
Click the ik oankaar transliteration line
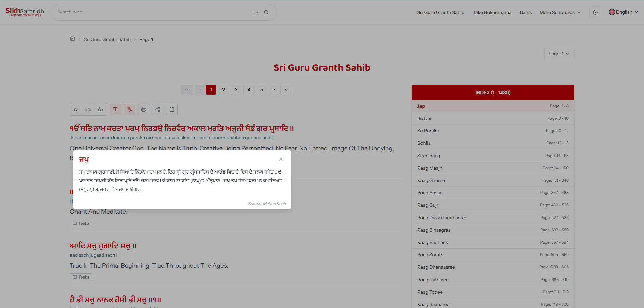pyautogui.click(x=171, y=138)
